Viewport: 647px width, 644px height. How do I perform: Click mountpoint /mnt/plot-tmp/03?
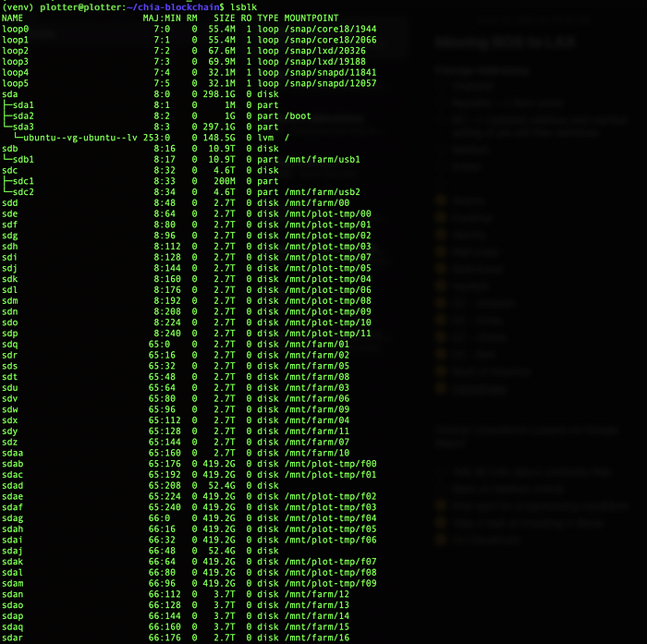click(327, 247)
